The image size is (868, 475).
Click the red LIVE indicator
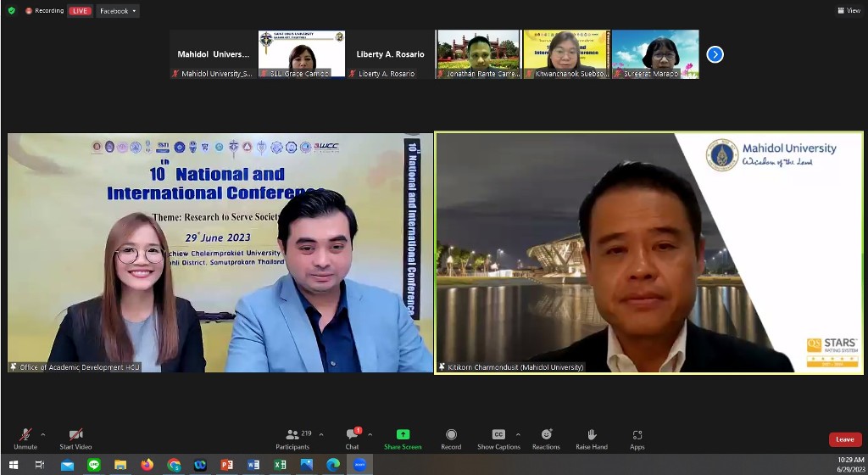click(80, 11)
